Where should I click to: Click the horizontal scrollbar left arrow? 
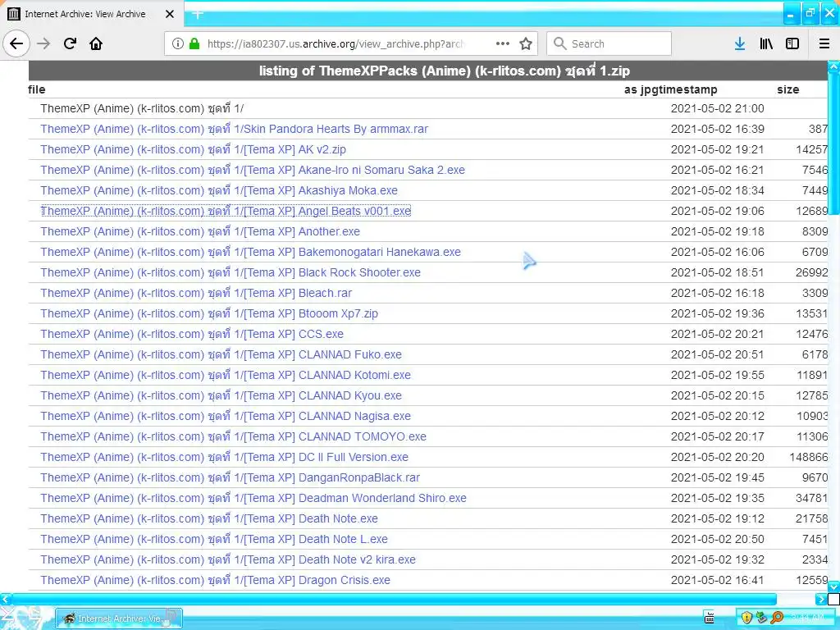(5, 598)
